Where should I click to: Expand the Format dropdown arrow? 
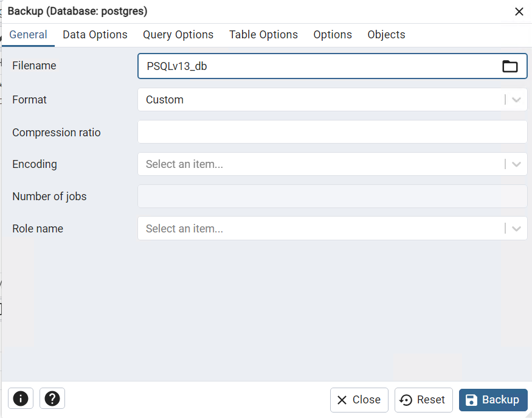pyautogui.click(x=517, y=100)
